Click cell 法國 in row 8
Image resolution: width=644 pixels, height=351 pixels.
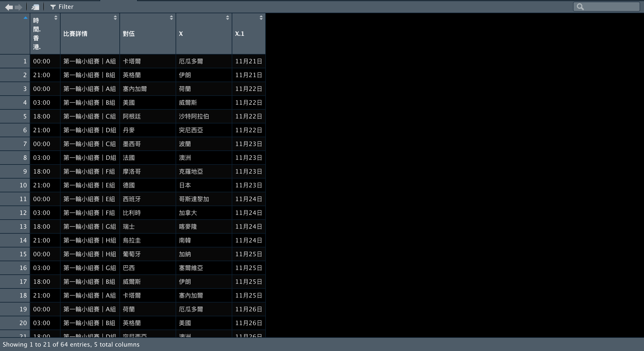148,158
